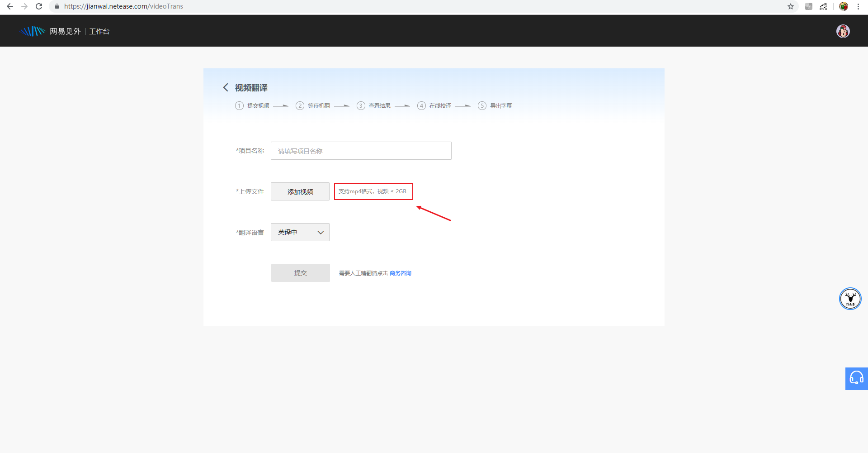Click the *项目名称 label
The height and width of the screenshot is (453, 868).
[x=250, y=151]
